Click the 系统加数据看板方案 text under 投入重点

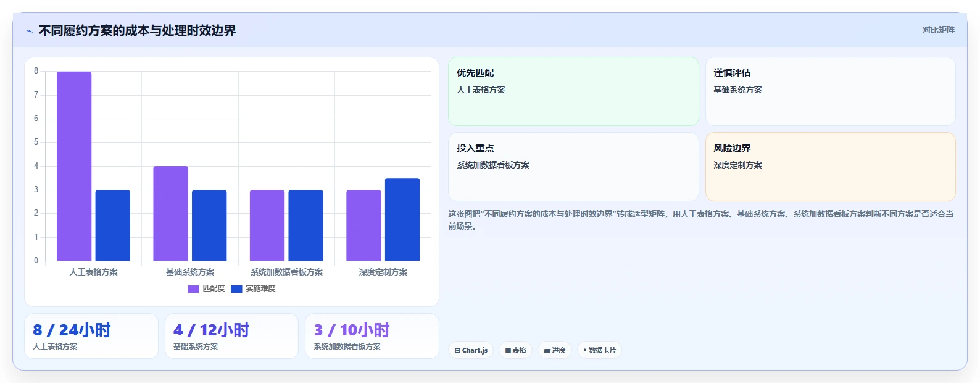click(493, 165)
